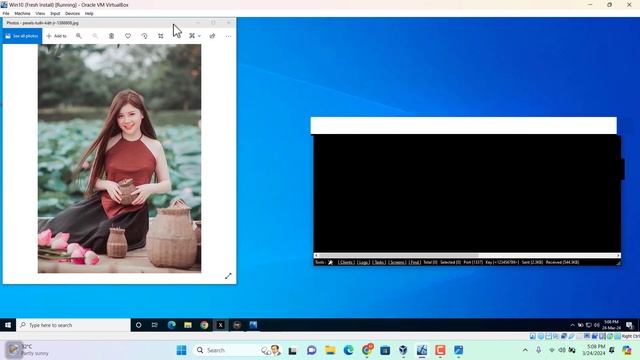
Task: Open Chrome on the host taskbar
Action: 367,350
